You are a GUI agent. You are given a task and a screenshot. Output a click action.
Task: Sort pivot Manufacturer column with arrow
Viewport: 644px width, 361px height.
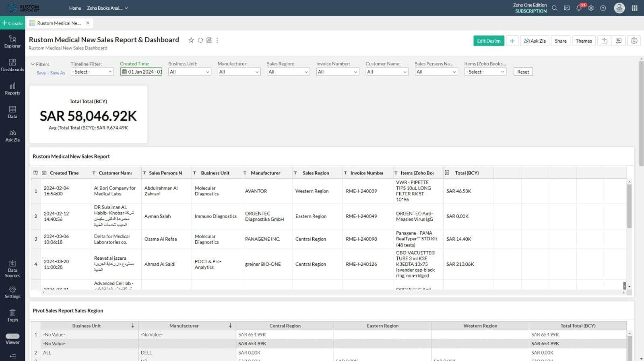click(x=230, y=326)
